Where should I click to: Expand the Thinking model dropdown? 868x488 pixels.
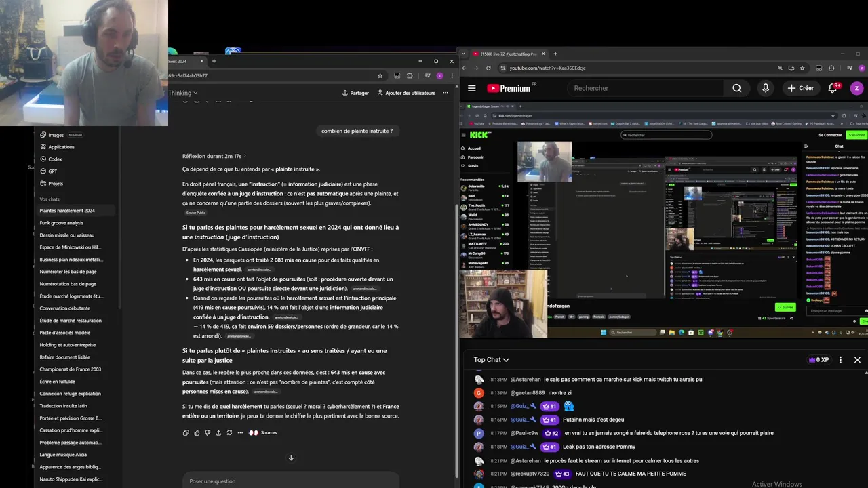(182, 93)
